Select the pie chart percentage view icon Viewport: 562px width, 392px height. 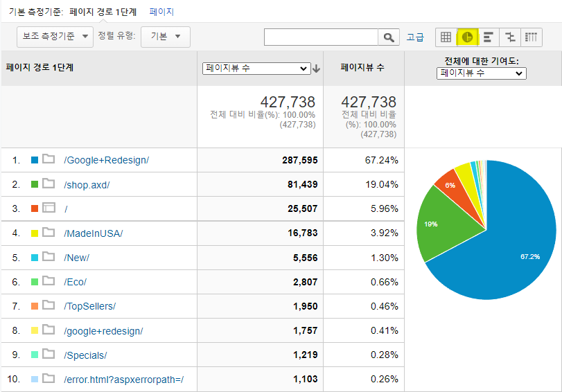467,37
